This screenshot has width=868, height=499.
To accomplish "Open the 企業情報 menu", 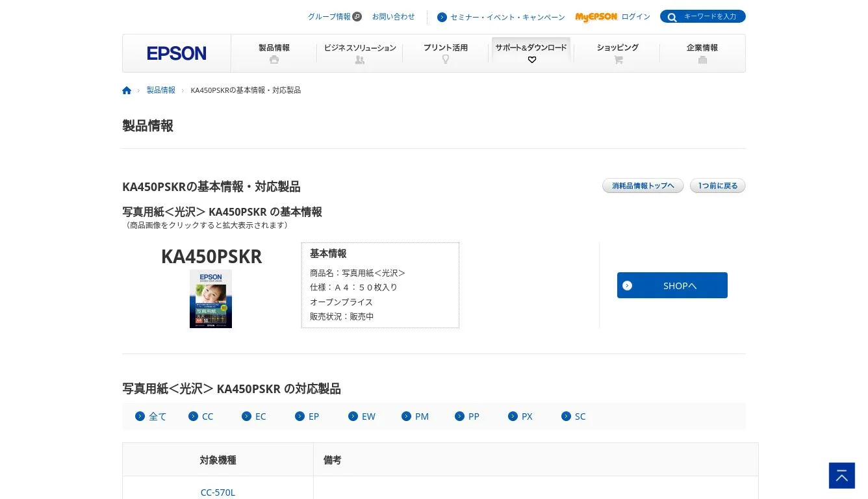I will click(x=702, y=53).
